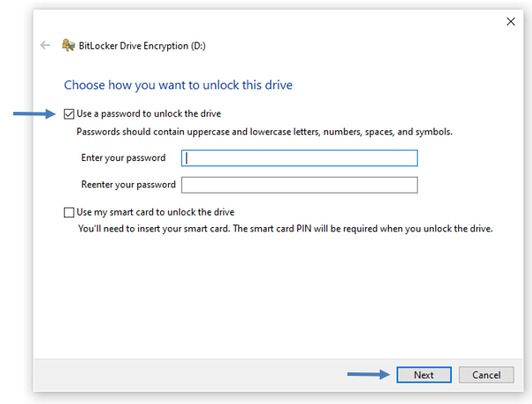Viewport: 532px width, 404px height.
Task: Click the Enter your password label
Action: pyautogui.click(x=123, y=158)
